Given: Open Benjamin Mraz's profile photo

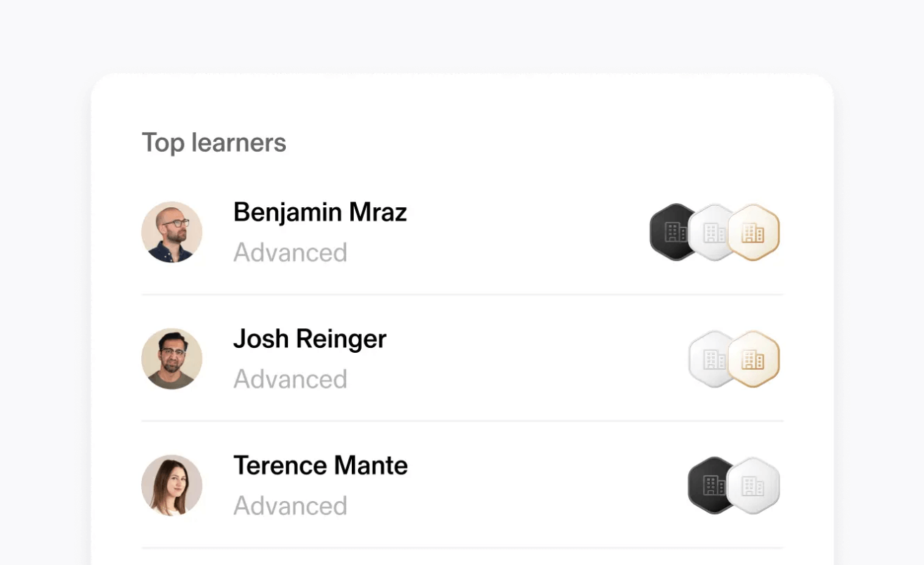Looking at the screenshot, I should click(172, 232).
